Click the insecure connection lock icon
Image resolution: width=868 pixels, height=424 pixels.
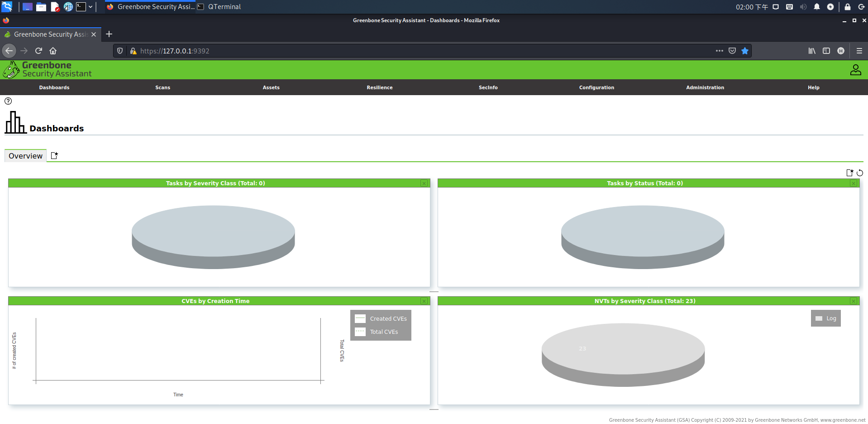tap(133, 51)
